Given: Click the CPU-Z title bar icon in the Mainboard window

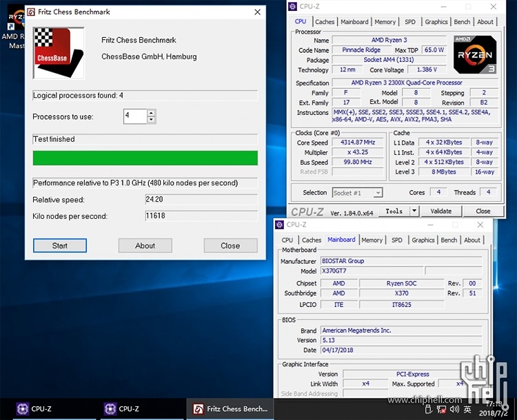Looking at the screenshot, I should click(x=280, y=224).
